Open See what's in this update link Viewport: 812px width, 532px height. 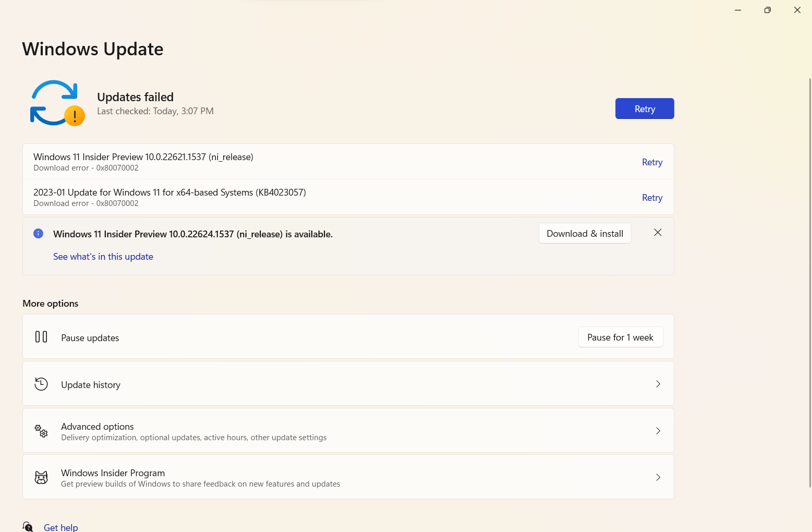(x=103, y=257)
